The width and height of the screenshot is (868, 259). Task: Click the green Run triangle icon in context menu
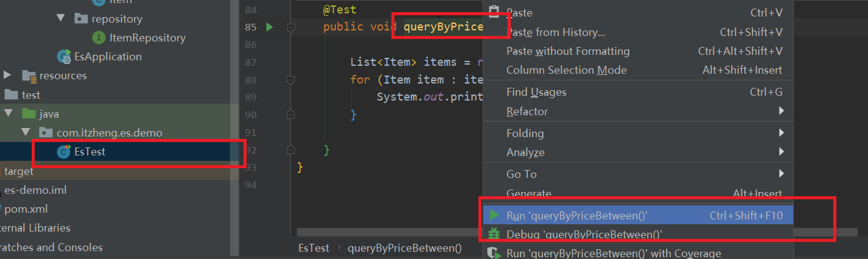click(x=494, y=215)
